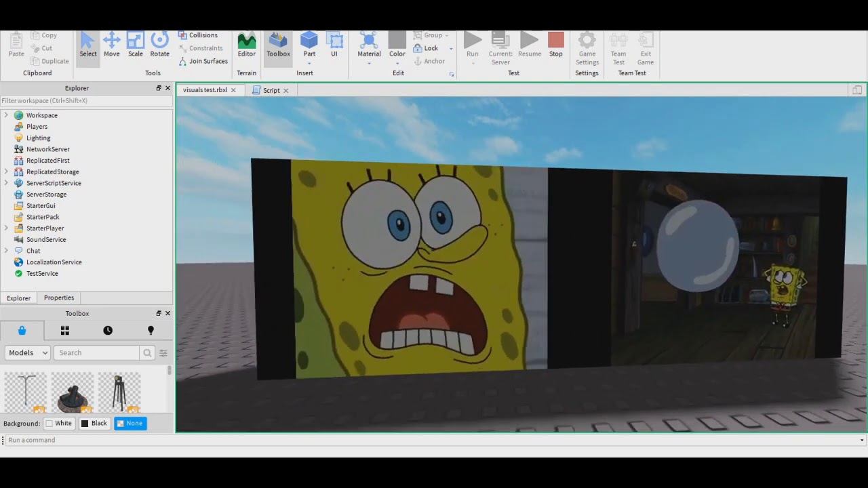Activate the Scale tool
Image resolution: width=868 pixels, height=488 pixels.
(136, 45)
